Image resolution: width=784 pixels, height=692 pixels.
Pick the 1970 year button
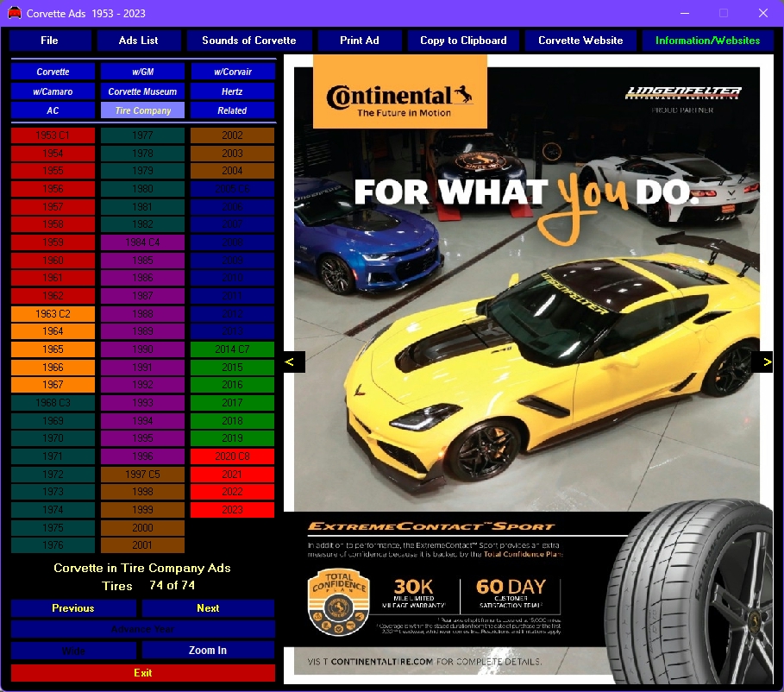pos(53,438)
